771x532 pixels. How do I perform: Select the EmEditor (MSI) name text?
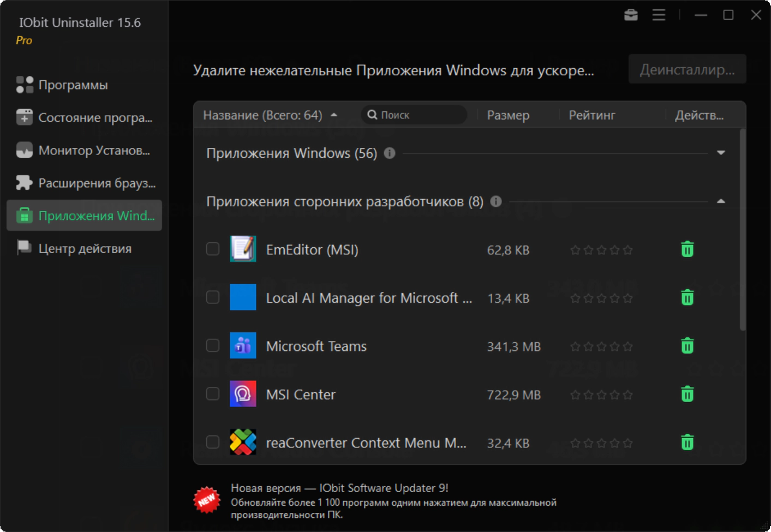pos(312,249)
